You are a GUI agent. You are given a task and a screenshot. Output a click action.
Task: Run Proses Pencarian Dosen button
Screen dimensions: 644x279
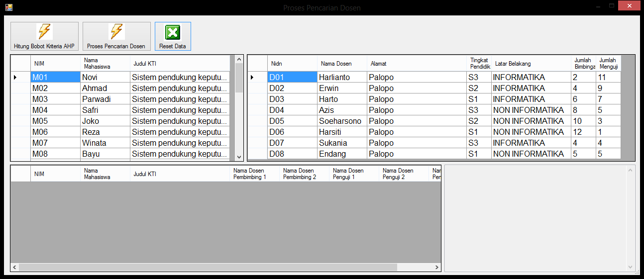click(116, 36)
